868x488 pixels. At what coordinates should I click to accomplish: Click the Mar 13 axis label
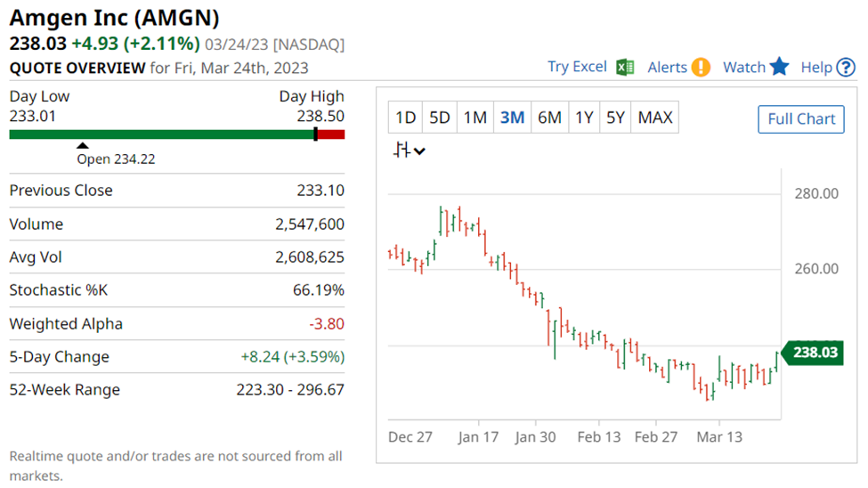pos(719,437)
